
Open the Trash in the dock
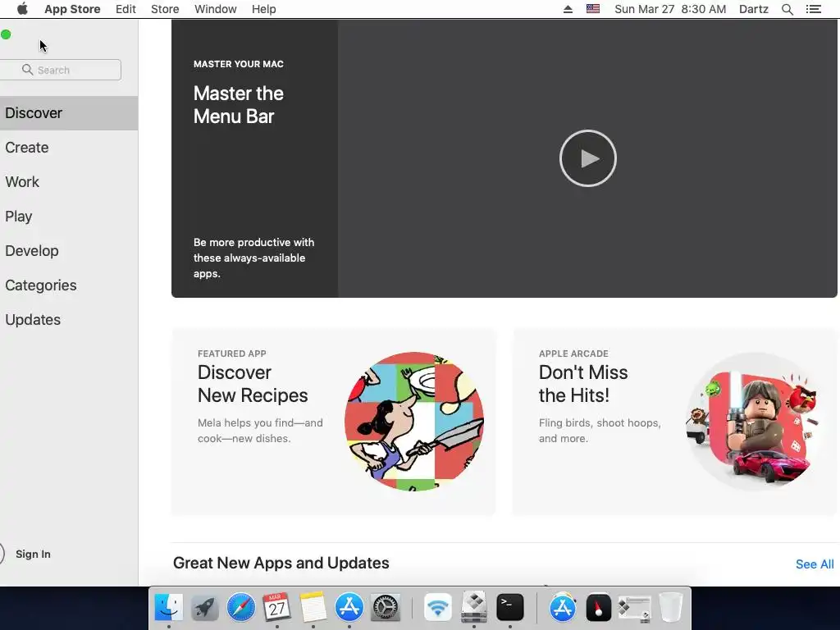point(671,608)
